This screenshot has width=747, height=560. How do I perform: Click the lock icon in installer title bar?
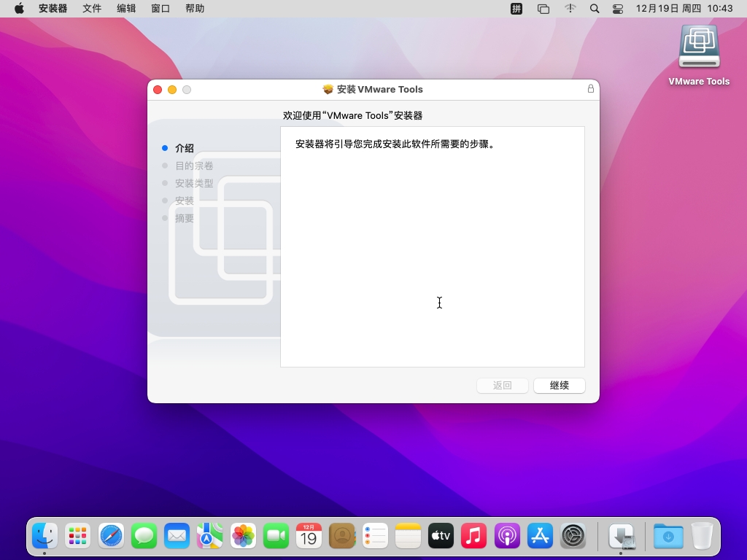(x=591, y=89)
